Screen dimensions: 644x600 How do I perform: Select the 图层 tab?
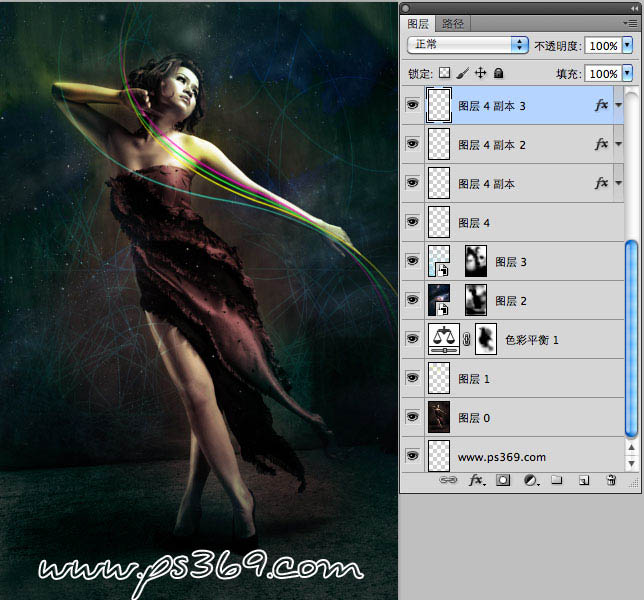pyautogui.click(x=418, y=23)
